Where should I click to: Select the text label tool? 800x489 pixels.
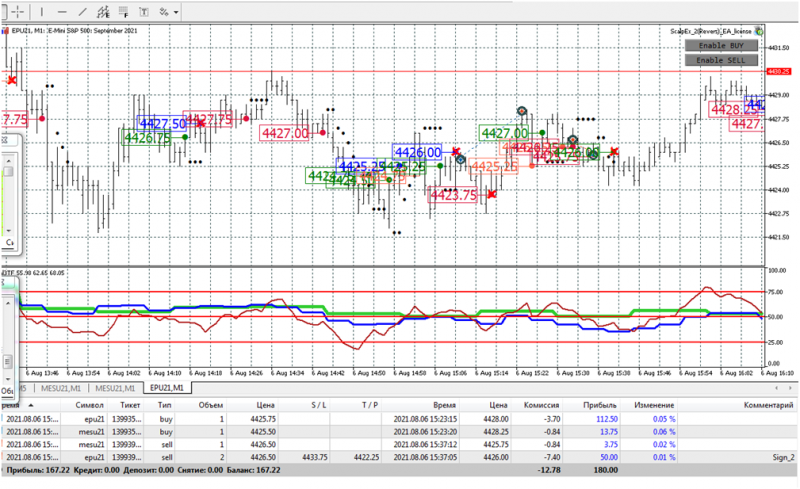click(x=144, y=11)
